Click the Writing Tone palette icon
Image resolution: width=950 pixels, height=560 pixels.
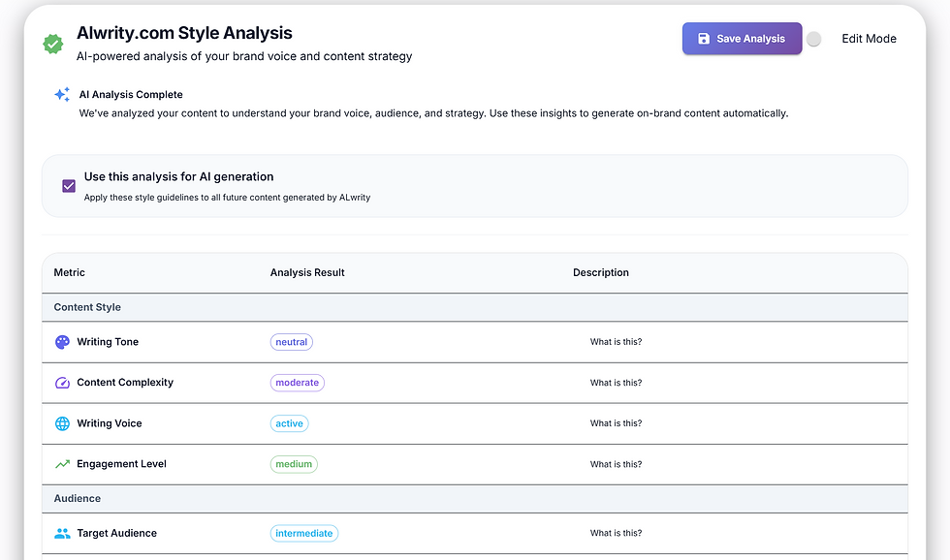click(x=62, y=342)
